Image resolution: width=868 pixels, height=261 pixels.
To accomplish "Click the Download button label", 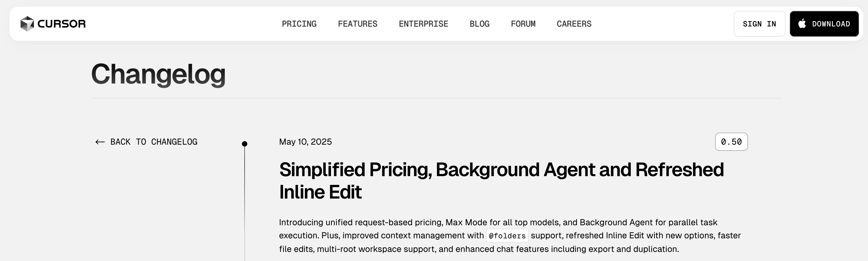I will [831, 24].
